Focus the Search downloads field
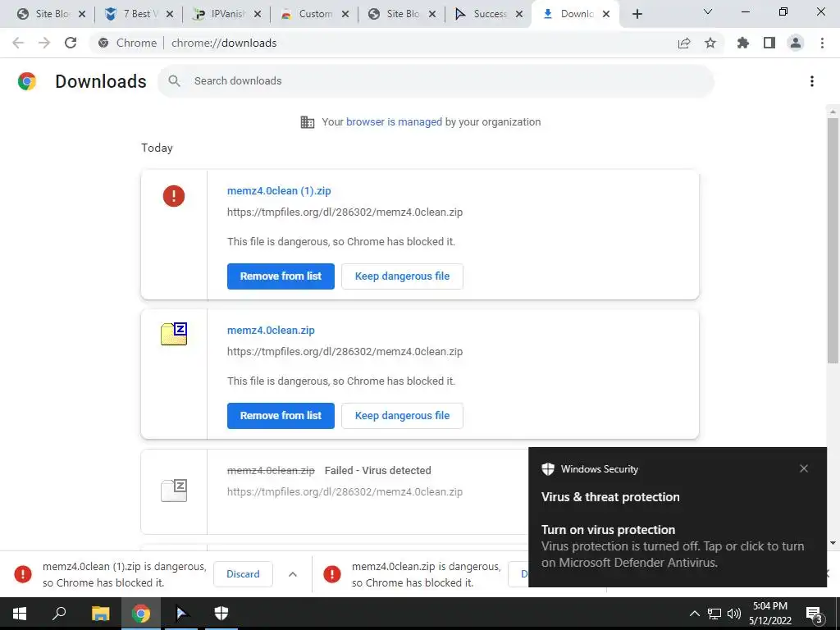840x630 pixels. 436,81
